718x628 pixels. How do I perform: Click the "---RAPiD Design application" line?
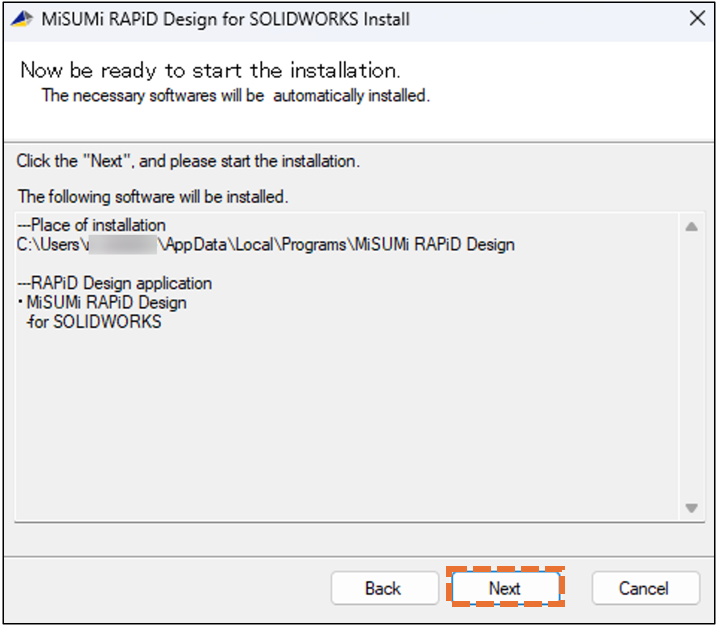(x=115, y=284)
